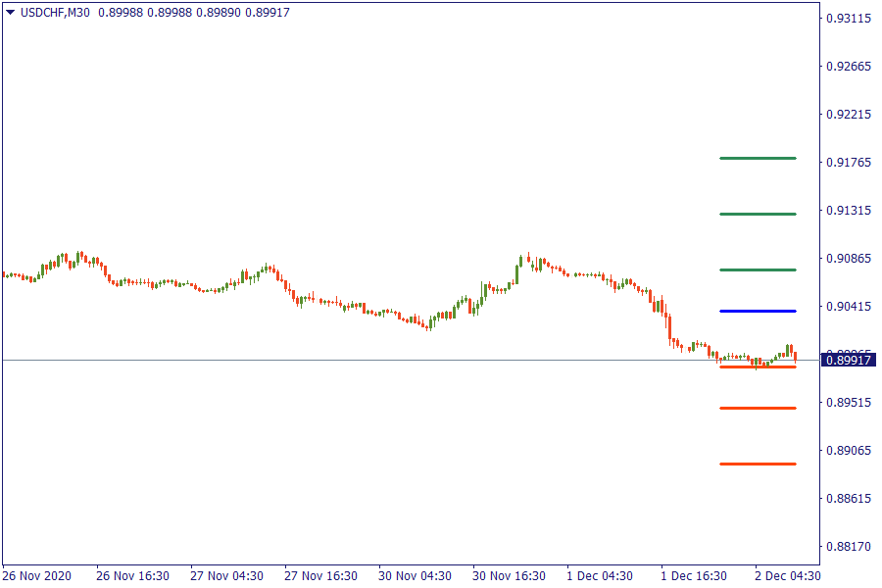Click the 0.90415 price axis label
The image size is (882, 588).
[849, 307]
